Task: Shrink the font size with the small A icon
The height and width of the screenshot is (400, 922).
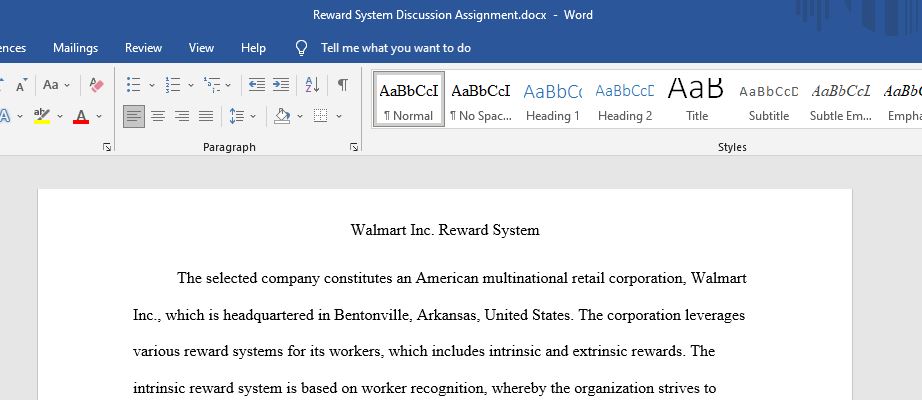Action: (21, 85)
